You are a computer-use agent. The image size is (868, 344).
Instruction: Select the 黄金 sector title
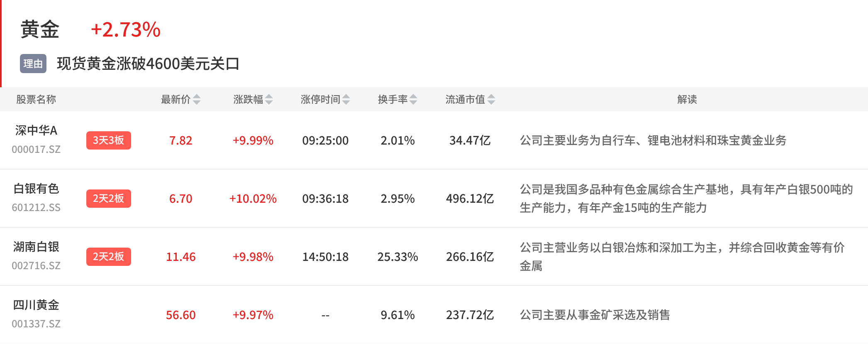[40, 29]
